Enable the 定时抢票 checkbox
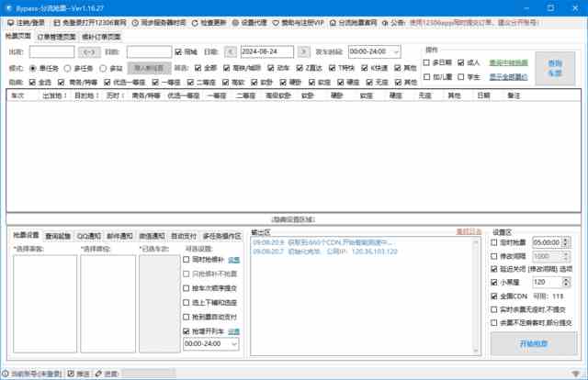Image resolution: width=588 pixels, height=380 pixels. pos(496,243)
